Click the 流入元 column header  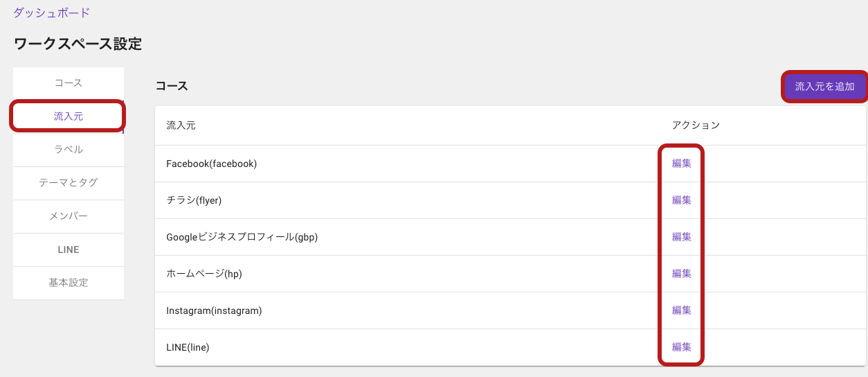click(x=181, y=125)
